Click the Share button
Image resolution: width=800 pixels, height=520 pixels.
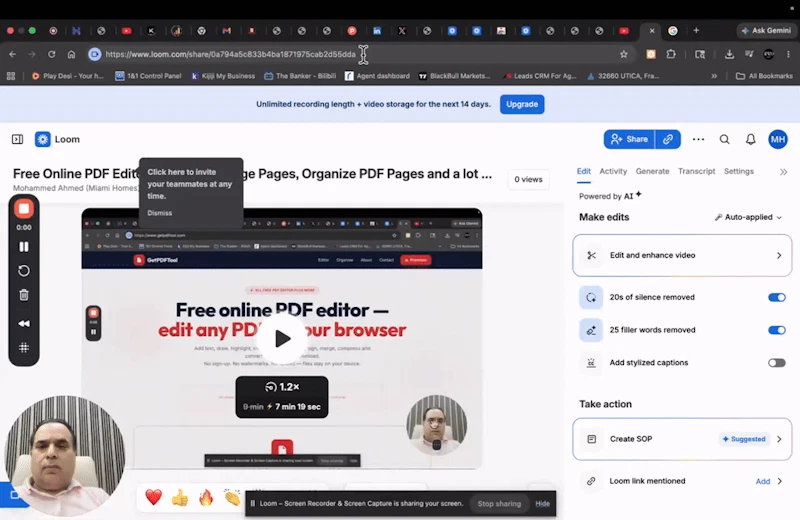(x=629, y=139)
